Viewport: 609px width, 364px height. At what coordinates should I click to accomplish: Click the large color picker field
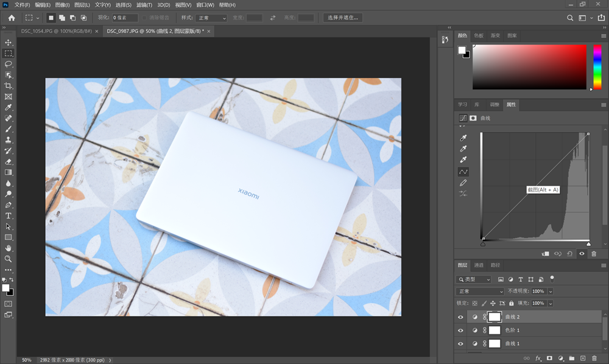[x=529, y=67]
